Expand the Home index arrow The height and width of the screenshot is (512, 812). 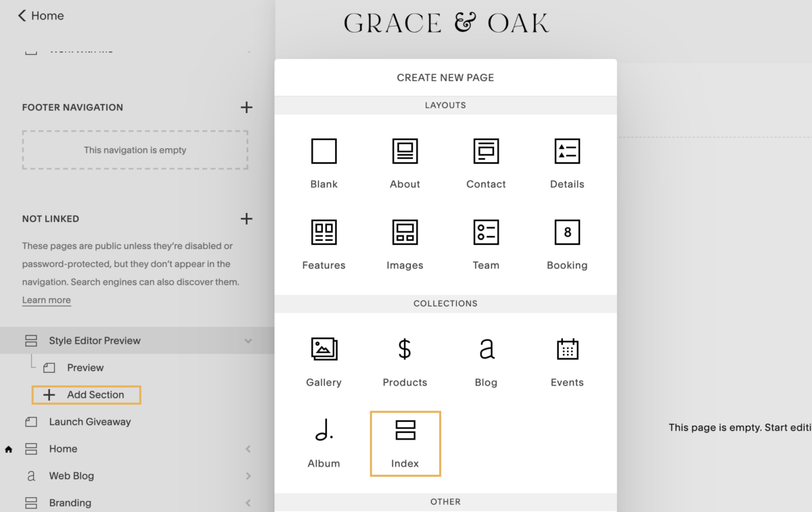(248, 449)
